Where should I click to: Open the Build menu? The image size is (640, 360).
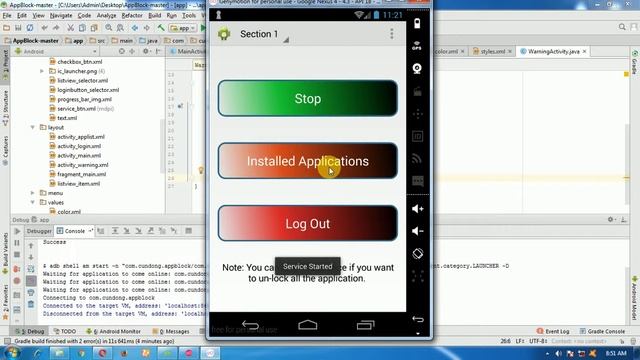pyautogui.click(x=154, y=16)
